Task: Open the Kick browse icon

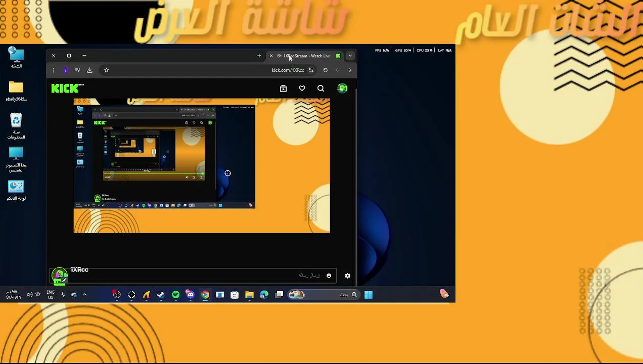Action: [x=283, y=88]
